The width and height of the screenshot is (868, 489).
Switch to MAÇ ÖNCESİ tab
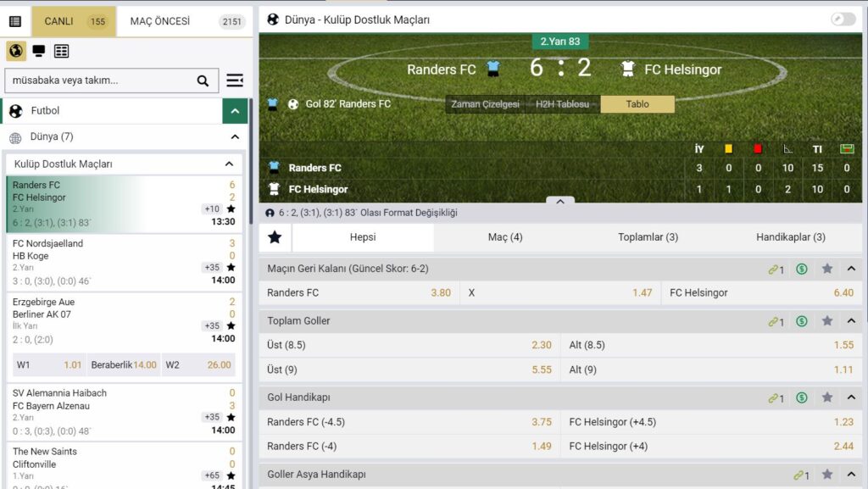point(185,21)
